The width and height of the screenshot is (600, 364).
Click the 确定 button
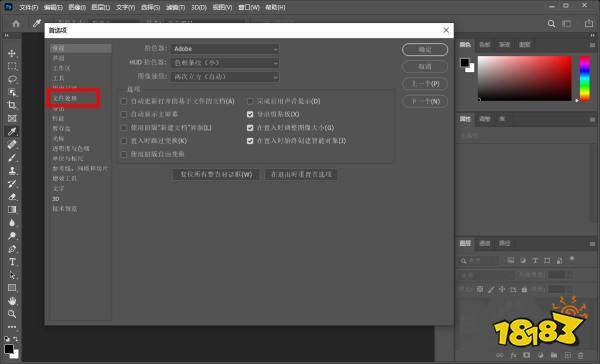click(425, 49)
